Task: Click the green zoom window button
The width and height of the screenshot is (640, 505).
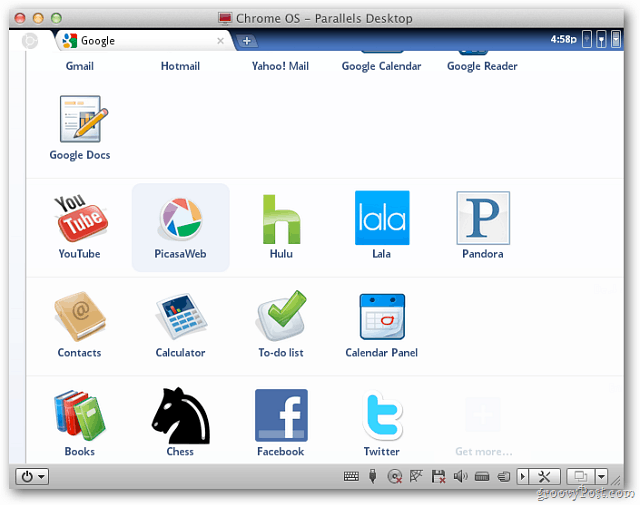Action: coord(56,18)
